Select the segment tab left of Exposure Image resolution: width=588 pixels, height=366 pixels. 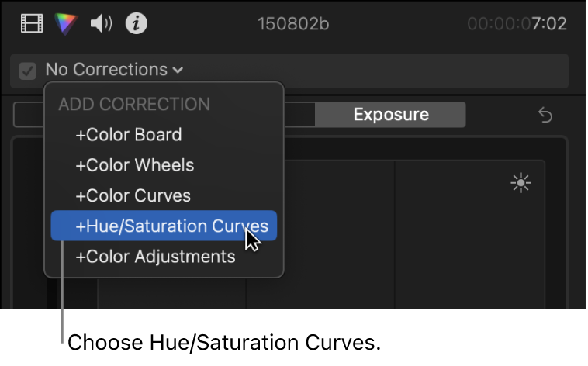(x=299, y=115)
